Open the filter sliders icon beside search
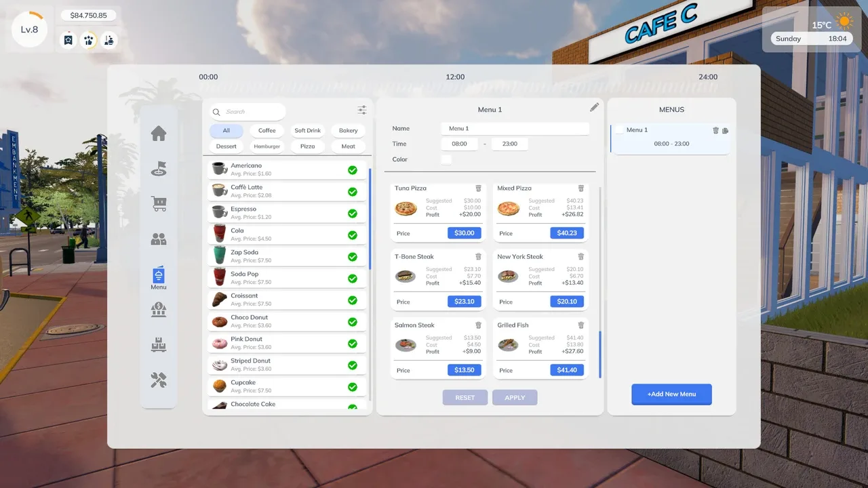868x488 pixels. pos(362,110)
